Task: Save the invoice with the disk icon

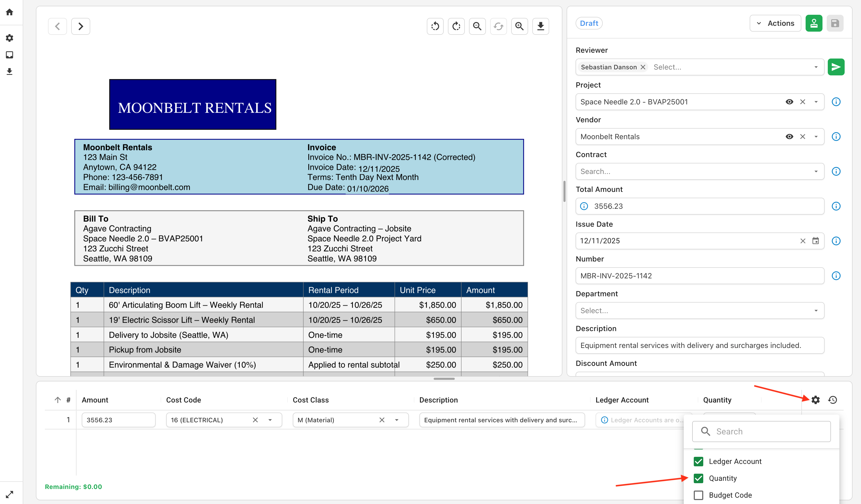Action: tap(835, 23)
